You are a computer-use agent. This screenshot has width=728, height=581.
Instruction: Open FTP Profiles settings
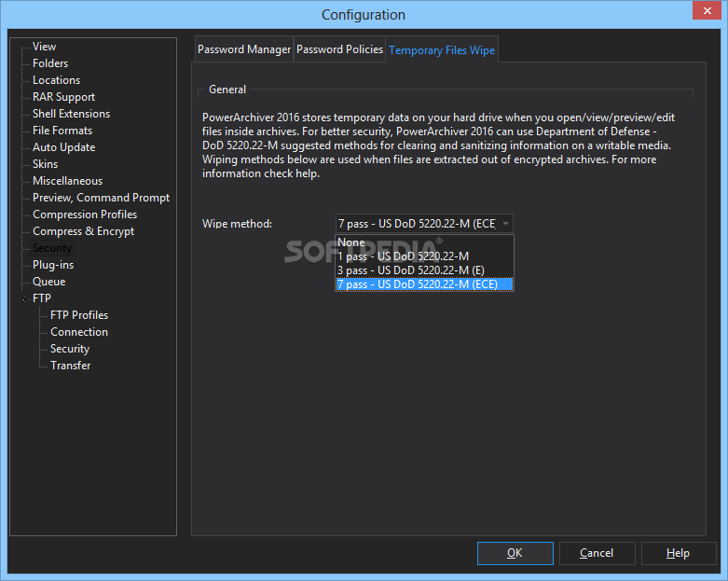(79, 315)
